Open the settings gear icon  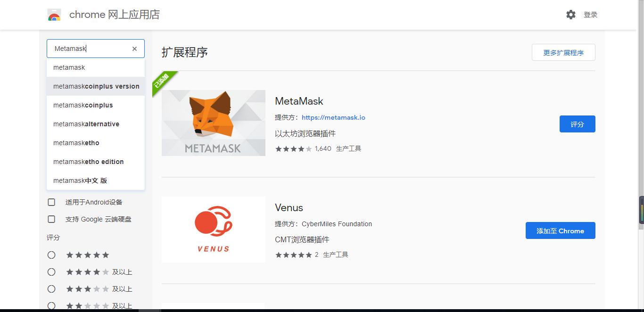571,15
